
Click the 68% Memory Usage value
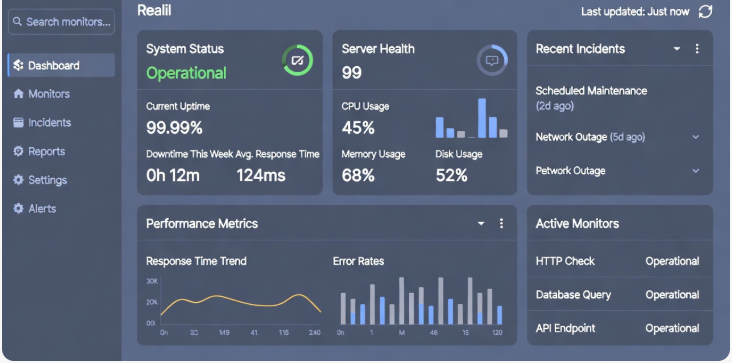pyautogui.click(x=358, y=175)
